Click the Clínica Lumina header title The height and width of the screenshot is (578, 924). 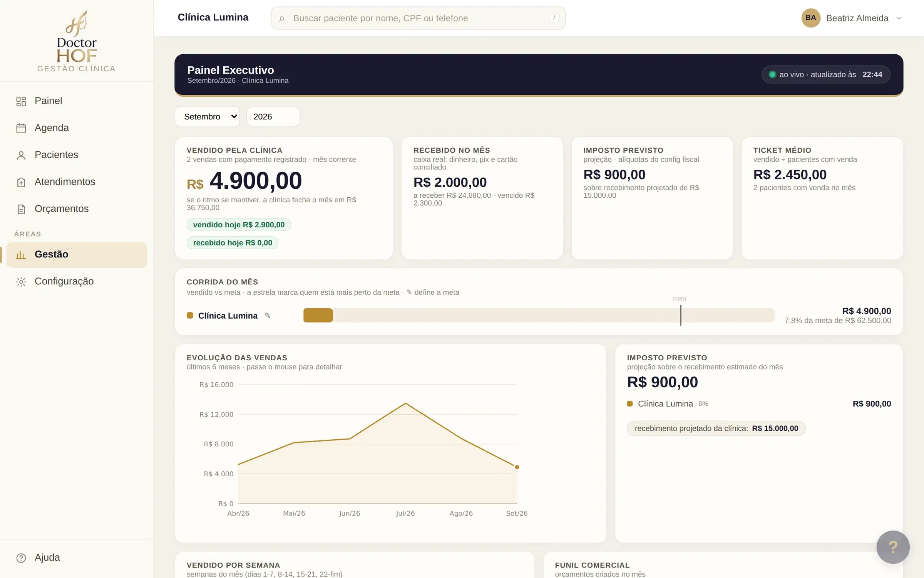213,17
